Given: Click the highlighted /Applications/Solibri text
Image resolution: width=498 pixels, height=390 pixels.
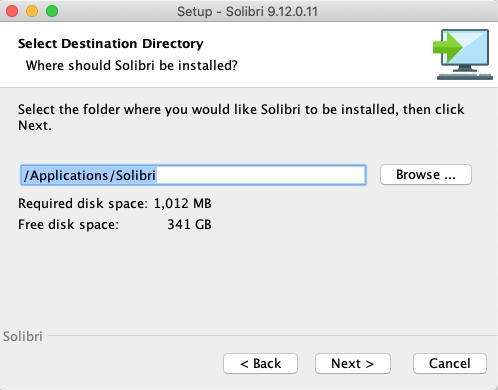Looking at the screenshot, I should click(89, 175).
